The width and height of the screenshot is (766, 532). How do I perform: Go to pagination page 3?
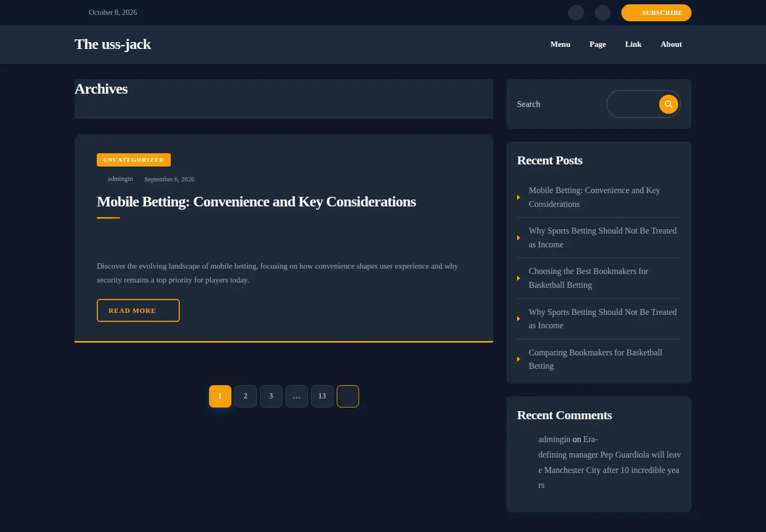point(271,396)
